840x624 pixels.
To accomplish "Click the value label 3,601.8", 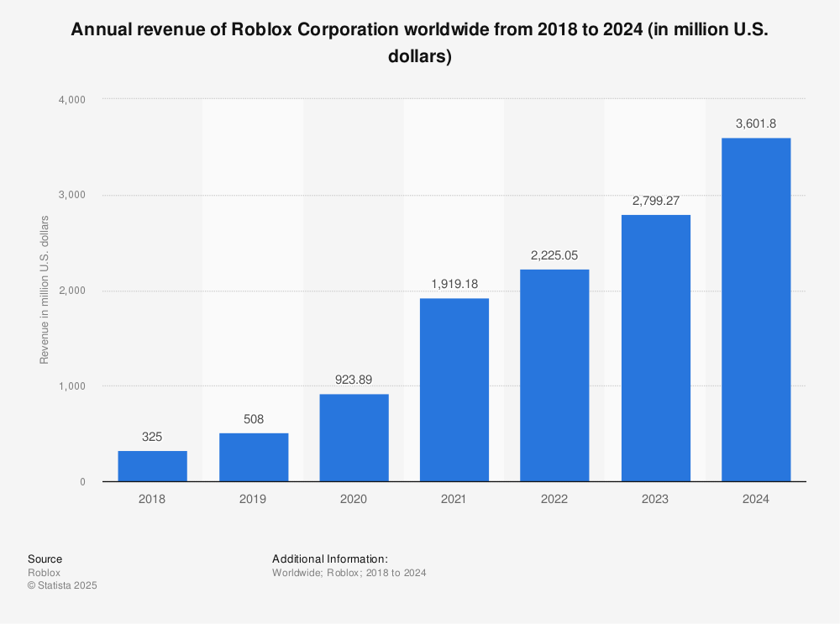I will [755, 123].
